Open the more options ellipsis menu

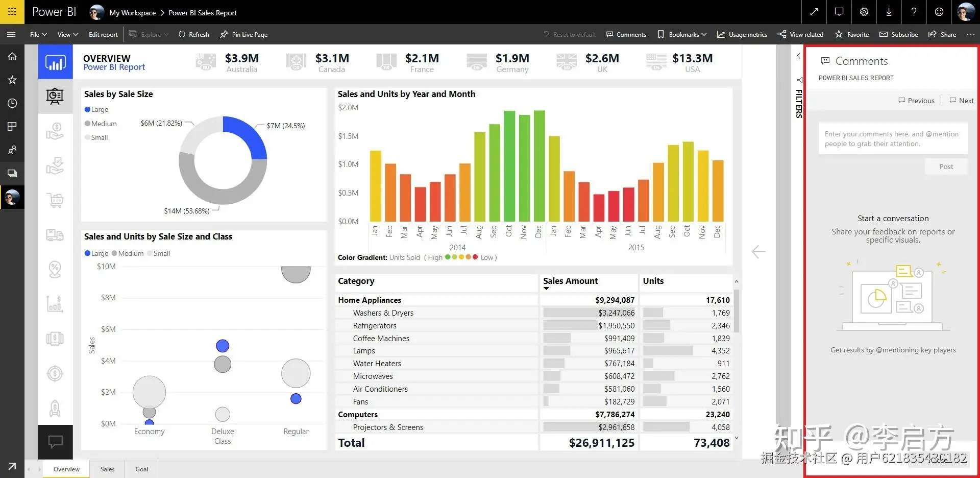click(x=970, y=34)
